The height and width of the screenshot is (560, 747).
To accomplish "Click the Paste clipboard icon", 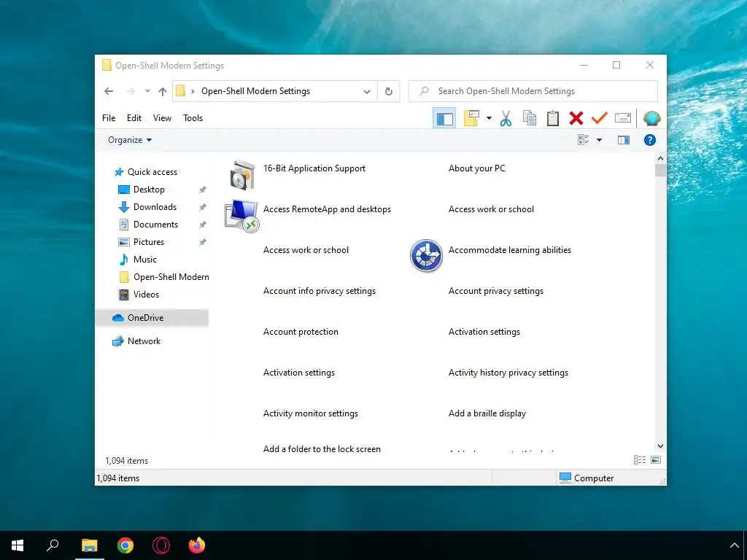I will (553, 118).
